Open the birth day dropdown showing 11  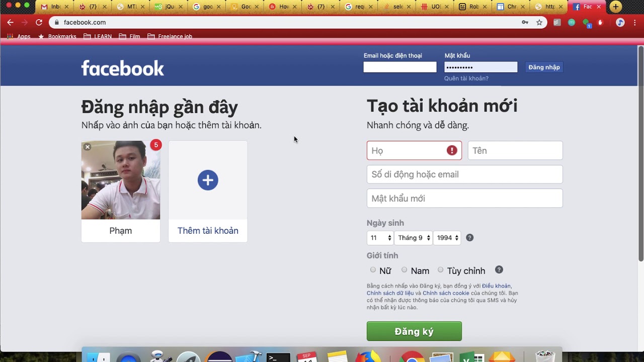380,238
